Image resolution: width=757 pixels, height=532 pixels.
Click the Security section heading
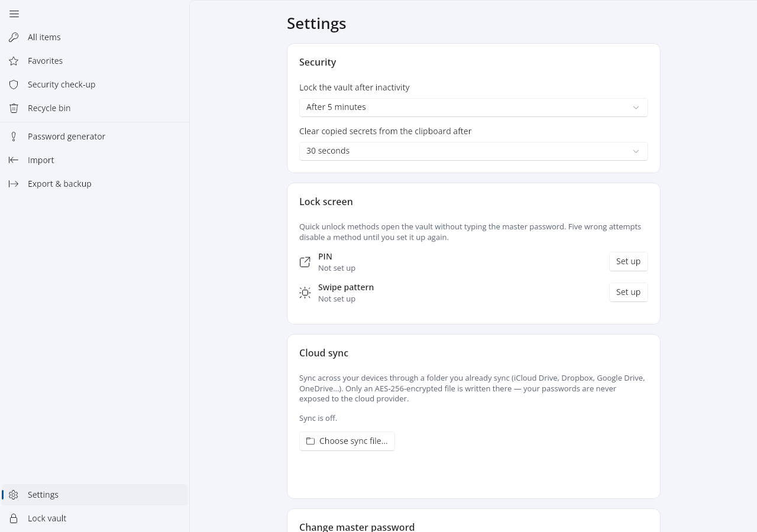pos(318,62)
